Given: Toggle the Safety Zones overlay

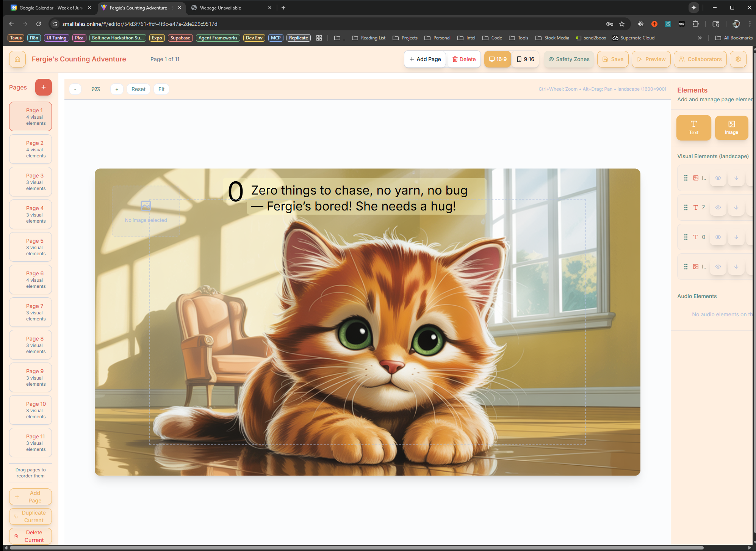Looking at the screenshot, I should (569, 59).
